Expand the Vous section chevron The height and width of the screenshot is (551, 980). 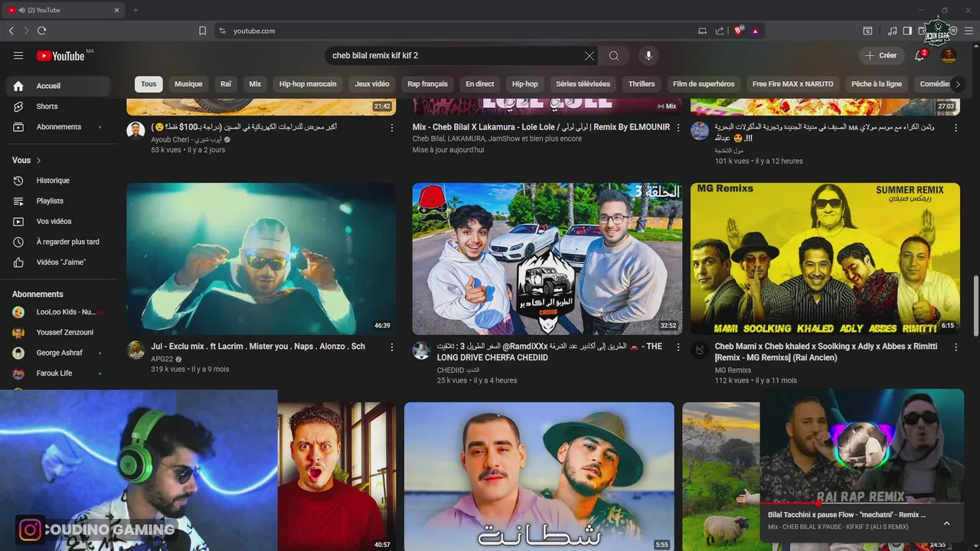(38, 160)
